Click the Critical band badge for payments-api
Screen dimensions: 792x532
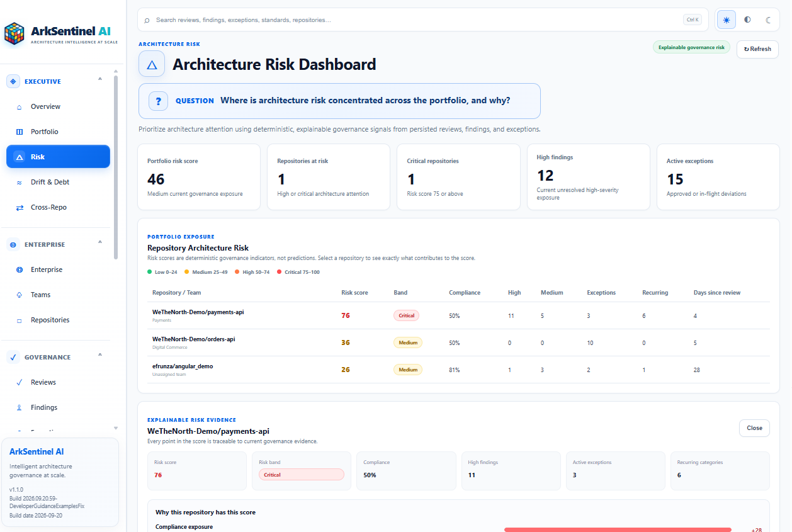point(406,315)
